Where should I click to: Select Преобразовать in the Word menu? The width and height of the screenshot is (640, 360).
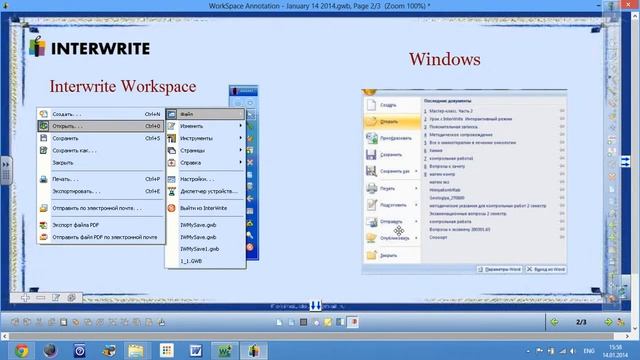pyautogui.click(x=392, y=138)
